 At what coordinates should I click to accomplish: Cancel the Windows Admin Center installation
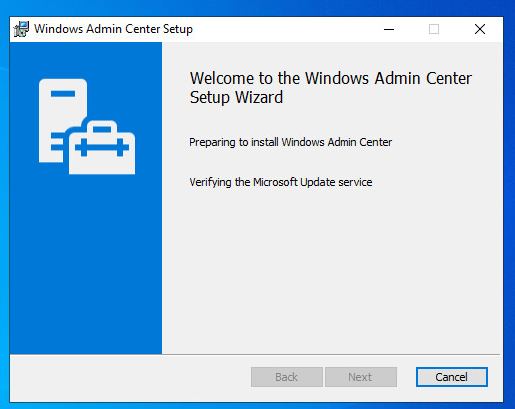452,377
